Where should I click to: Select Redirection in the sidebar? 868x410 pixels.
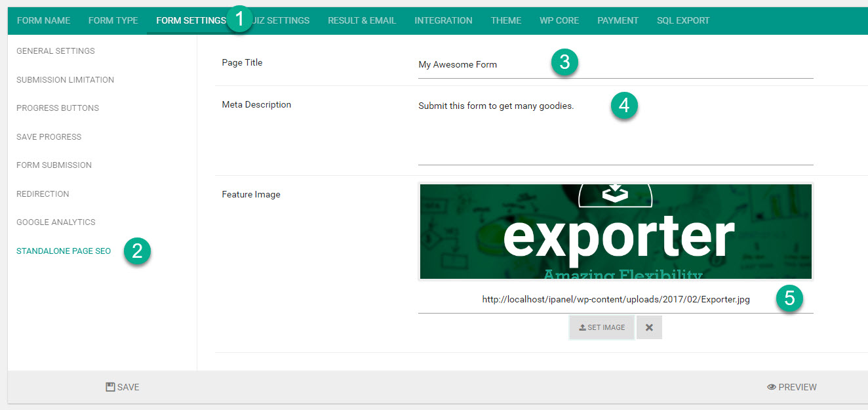[43, 194]
